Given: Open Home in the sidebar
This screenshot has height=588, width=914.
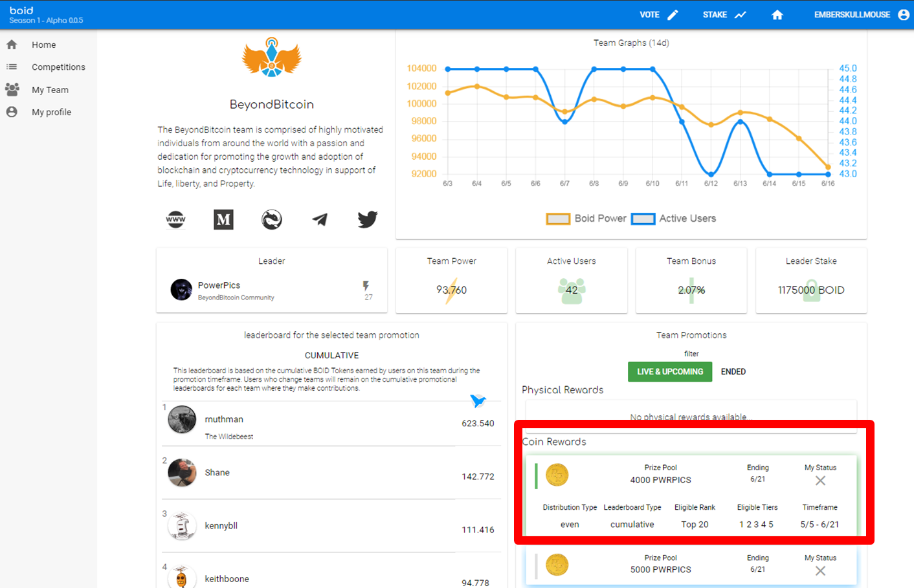Looking at the screenshot, I should click(x=44, y=45).
